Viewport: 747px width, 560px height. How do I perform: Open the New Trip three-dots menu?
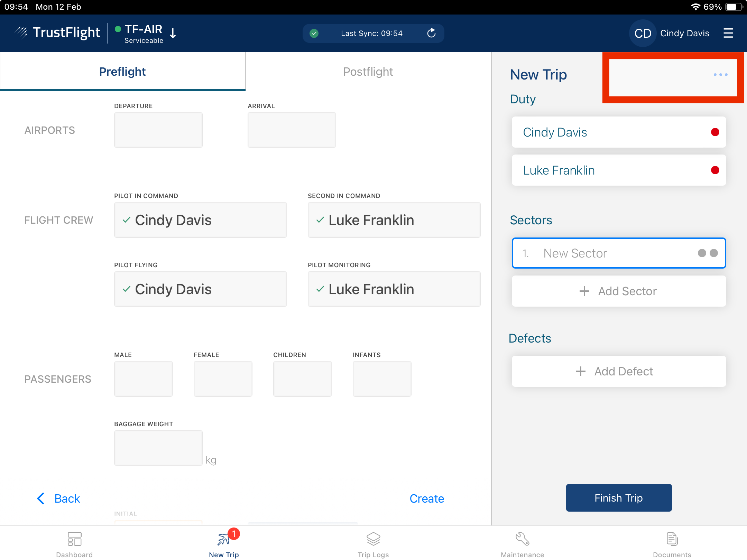[720, 75]
